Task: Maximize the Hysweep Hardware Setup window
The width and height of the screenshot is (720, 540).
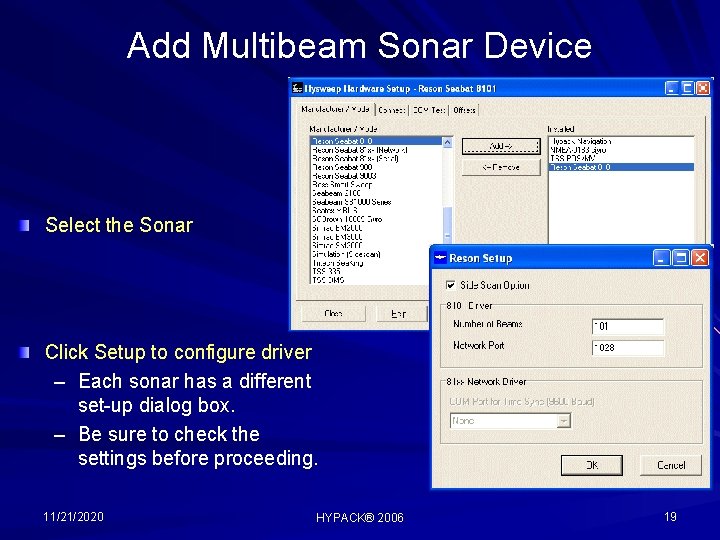Action: tap(687, 88)
